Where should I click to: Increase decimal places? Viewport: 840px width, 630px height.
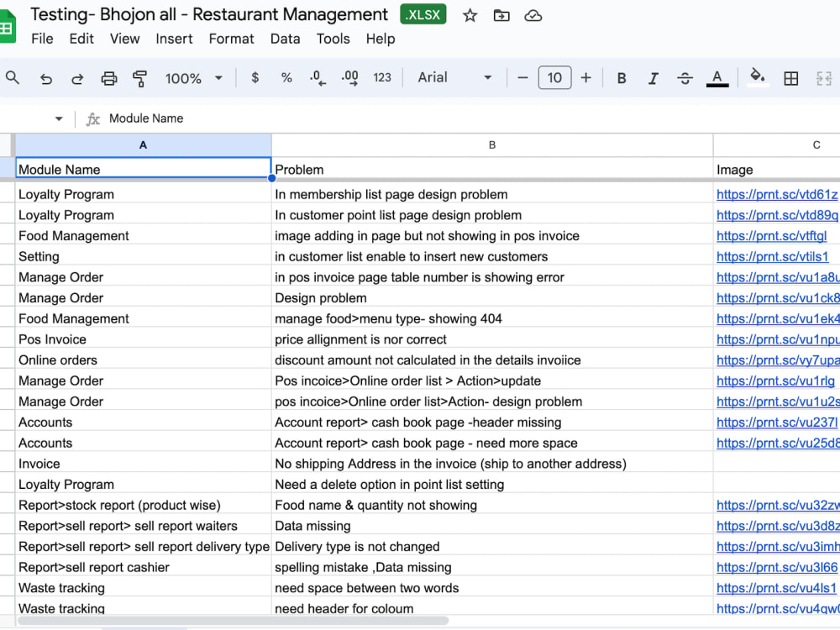(349, 78)
